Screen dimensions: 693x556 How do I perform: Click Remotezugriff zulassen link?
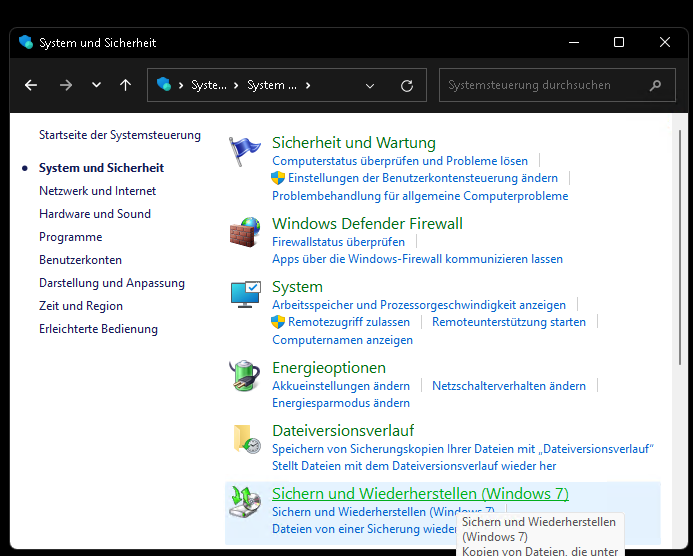349,322
